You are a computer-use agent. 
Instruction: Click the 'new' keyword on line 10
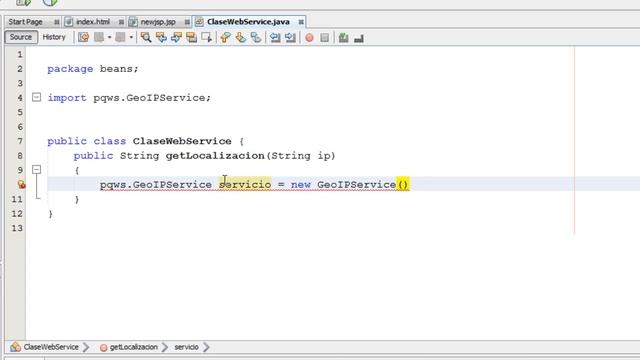click(301, 184)
